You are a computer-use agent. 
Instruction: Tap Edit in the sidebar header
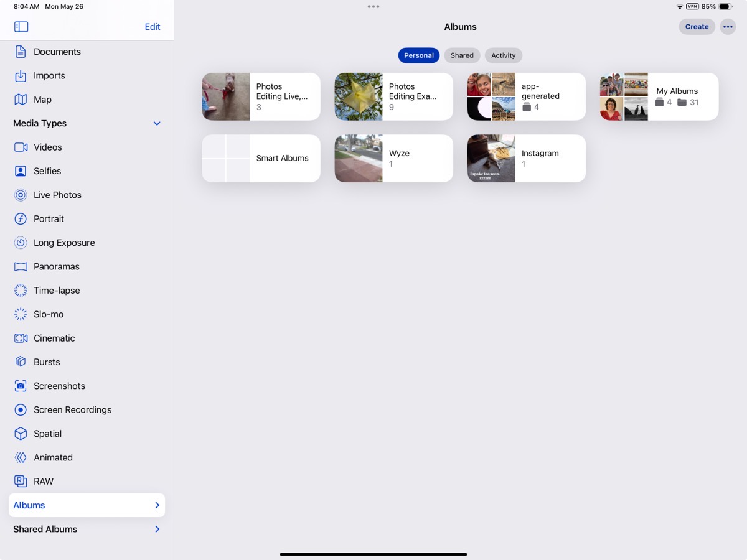(x=152, y=27)
